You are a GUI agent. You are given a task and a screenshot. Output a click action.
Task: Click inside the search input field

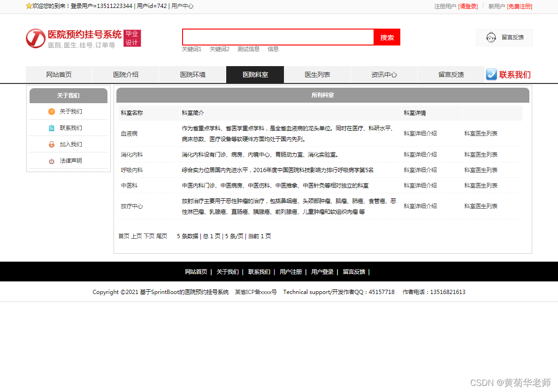tap(277, 37)
